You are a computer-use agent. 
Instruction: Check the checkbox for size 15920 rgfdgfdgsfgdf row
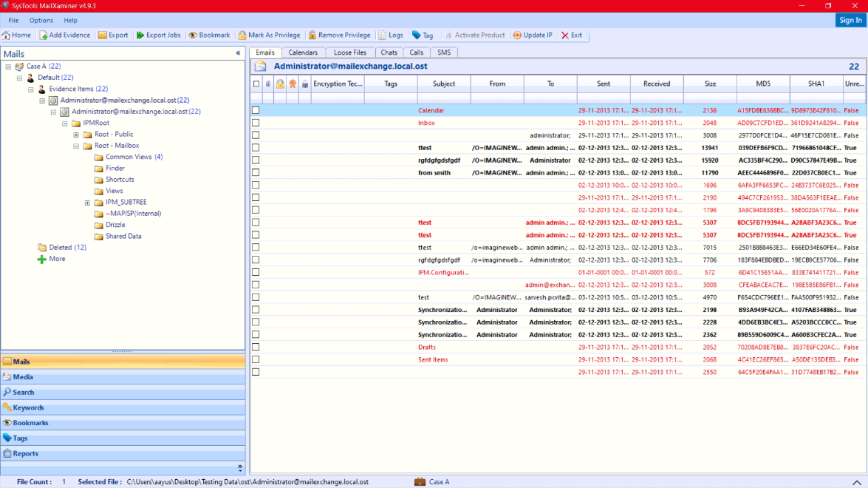click(256, 160)
